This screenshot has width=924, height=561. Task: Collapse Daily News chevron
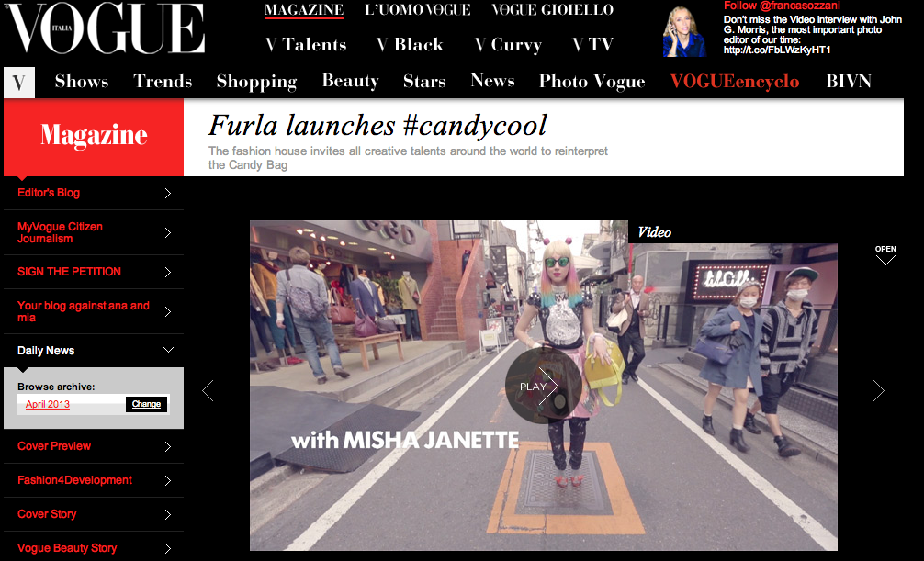point(168,350)
